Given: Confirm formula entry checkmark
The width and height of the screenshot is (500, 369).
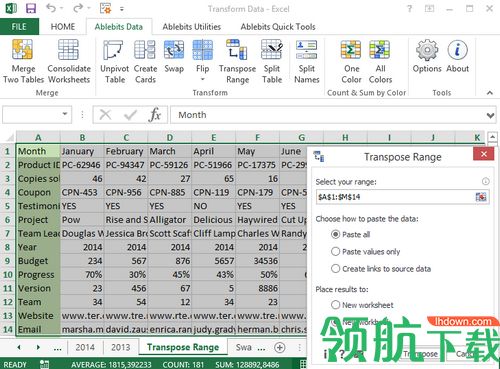Looking at the screenshot, I should pos(130,115).
